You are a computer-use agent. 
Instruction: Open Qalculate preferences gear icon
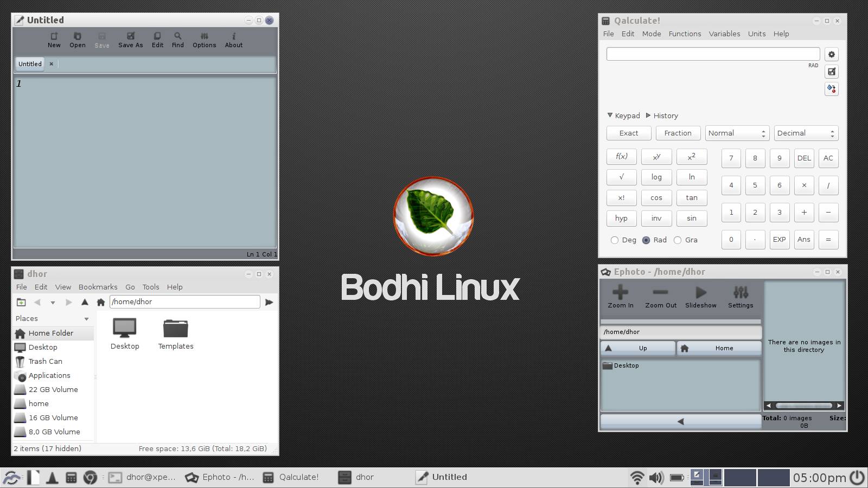832,54
